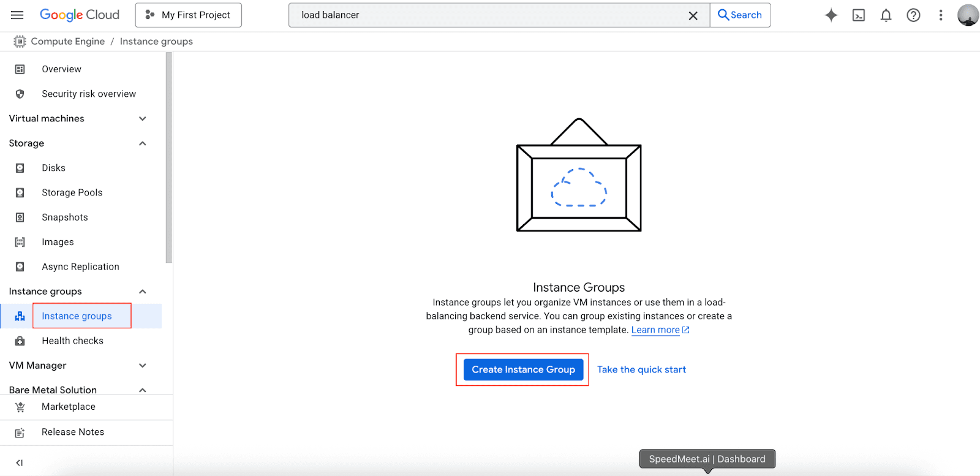Image resolution: width=980 pixels, height=476 pixels.
Task: Collapse the sidebar with the bottom arrow
Action: tap(19, 463)
